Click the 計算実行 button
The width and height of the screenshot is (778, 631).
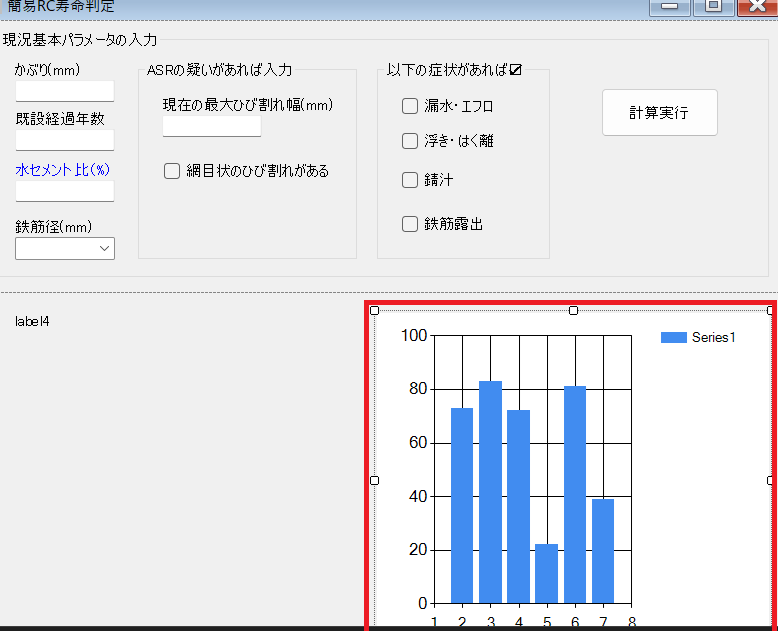click(659, 112)
